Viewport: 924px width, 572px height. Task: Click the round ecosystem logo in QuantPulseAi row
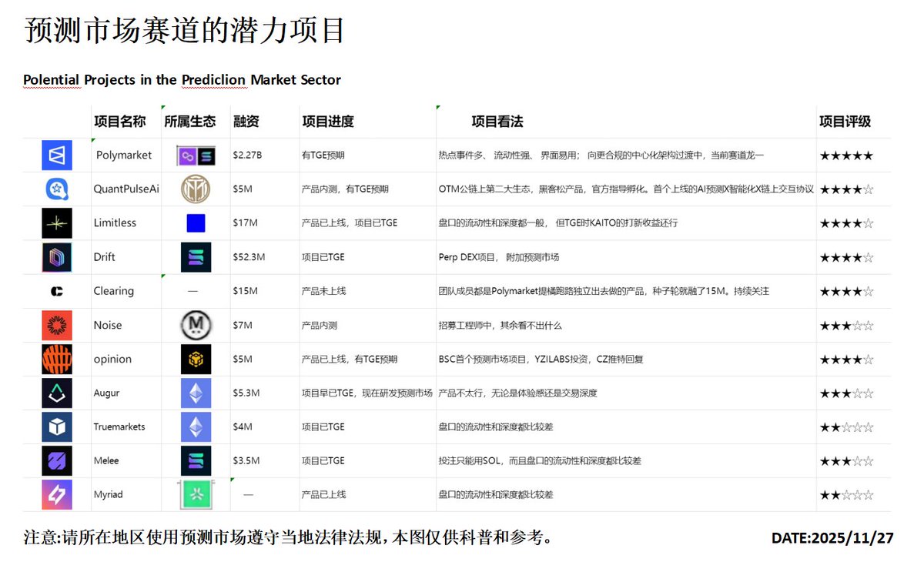click(x=196, y=189)
